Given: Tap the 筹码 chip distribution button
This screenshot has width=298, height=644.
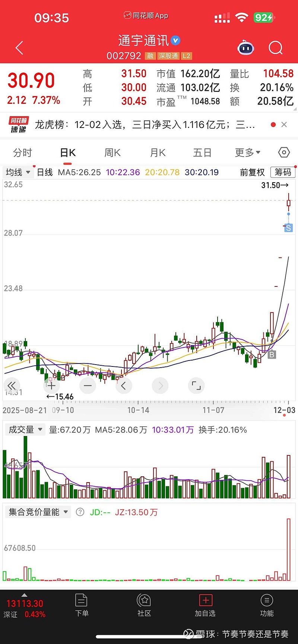Looking at the screenshot, I should tap(283, 172).
